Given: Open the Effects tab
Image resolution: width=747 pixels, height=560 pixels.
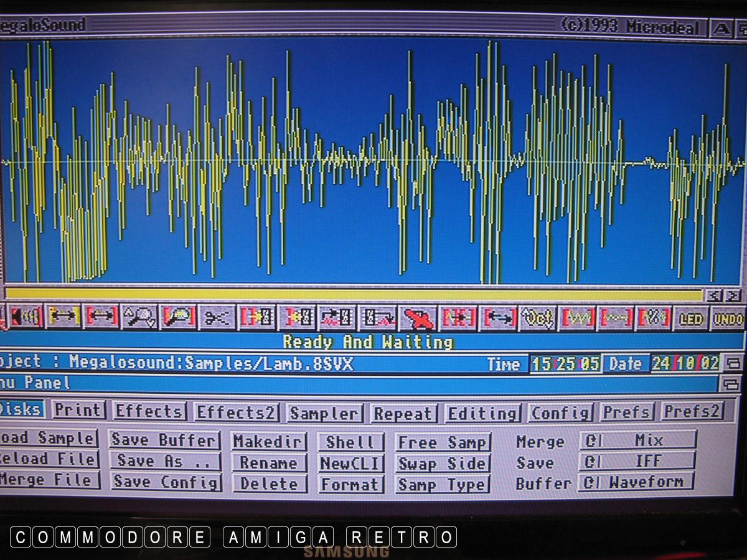Looking at the screenshot, I should pos(149,411).
